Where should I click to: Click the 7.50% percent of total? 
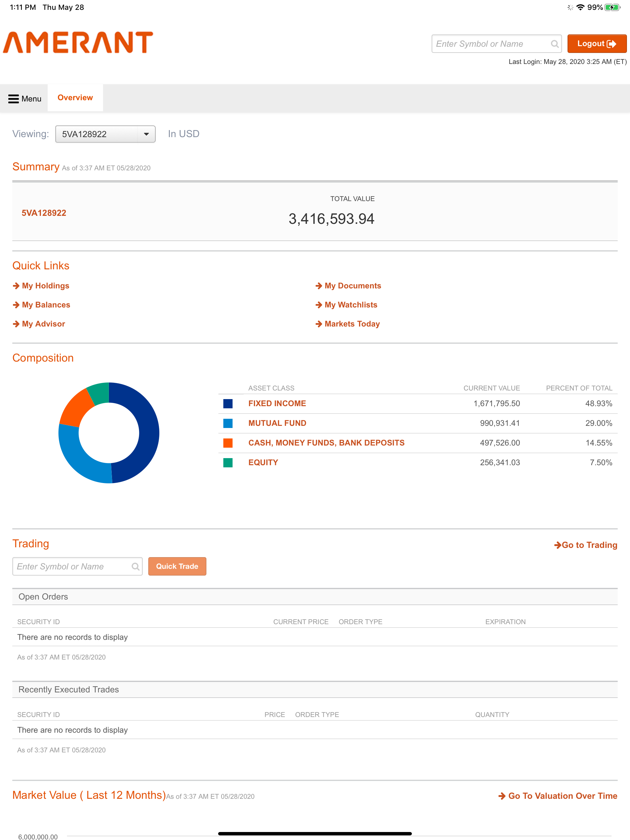pyautogui.click(x=601, y=463)
